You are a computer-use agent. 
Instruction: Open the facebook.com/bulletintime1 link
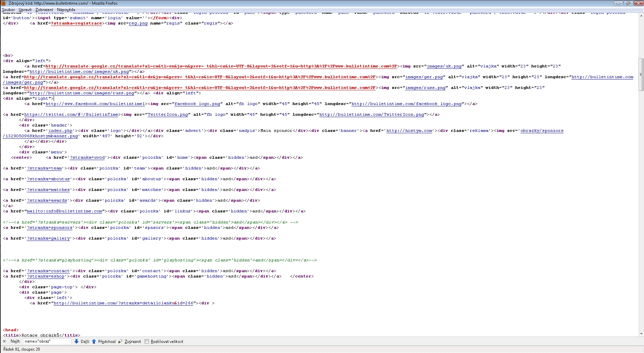pos(95,104)
